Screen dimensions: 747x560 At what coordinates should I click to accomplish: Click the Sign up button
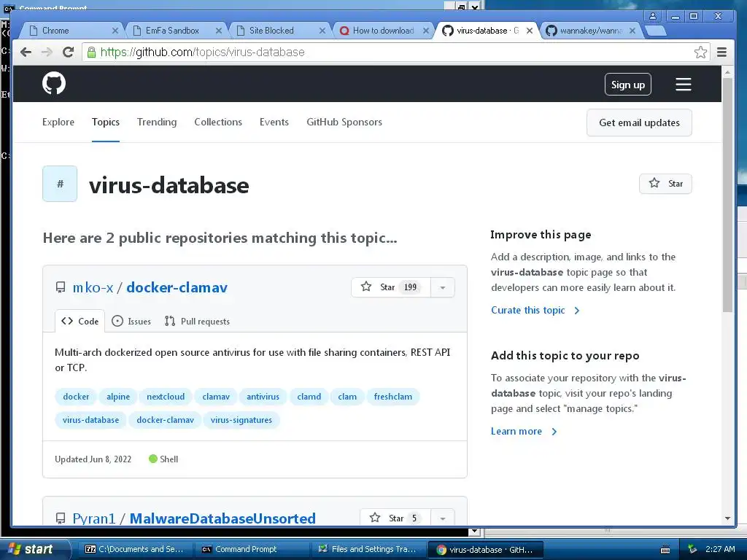pos(628,85)
